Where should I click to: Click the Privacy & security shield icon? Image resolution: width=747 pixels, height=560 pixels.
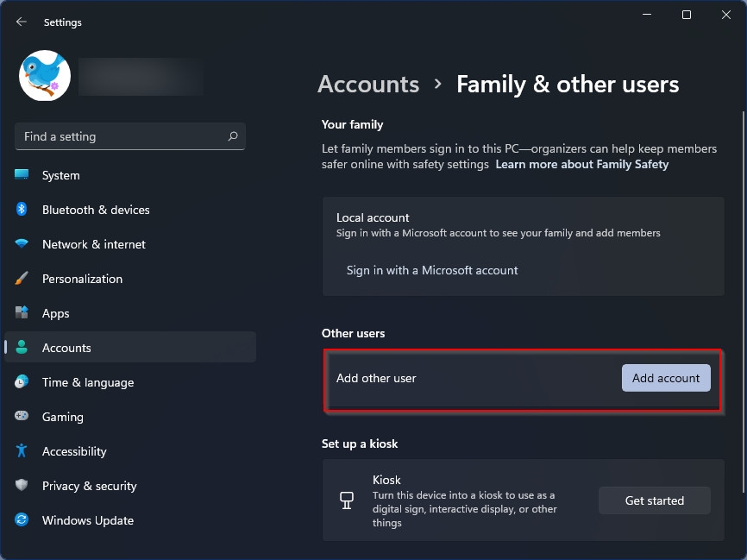(x=22, y=485)
